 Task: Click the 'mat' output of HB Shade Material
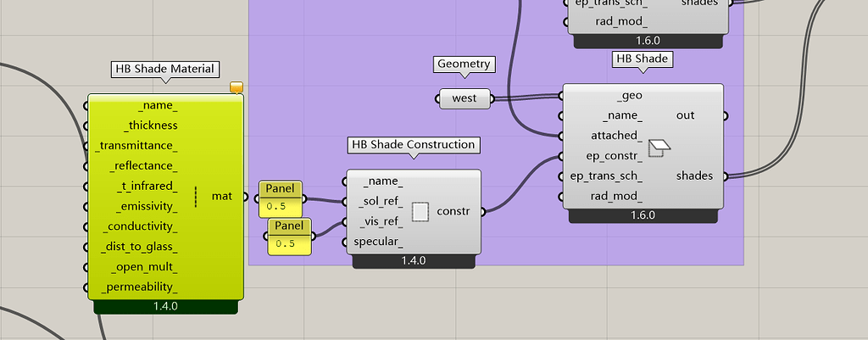point(222,197)
